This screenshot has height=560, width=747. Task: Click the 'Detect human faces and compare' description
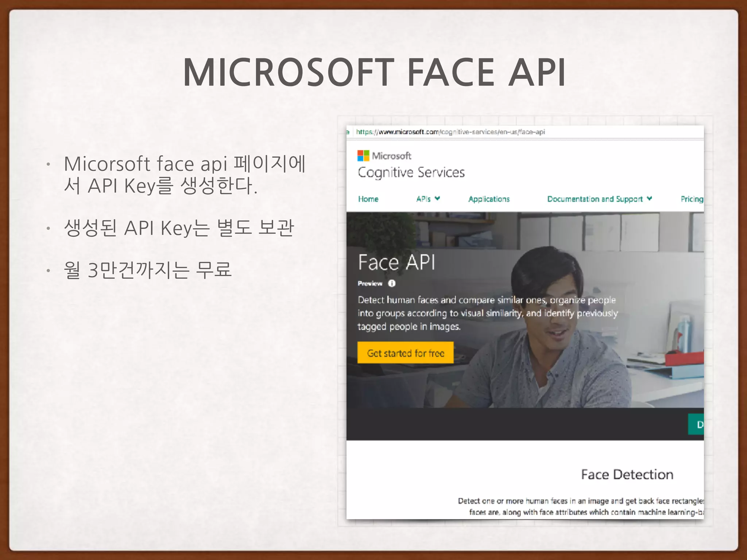pos(488,313)
